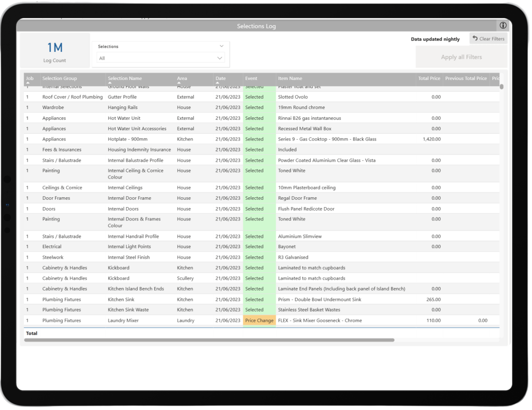Click the Apply all Filters button

click(461, 57)
